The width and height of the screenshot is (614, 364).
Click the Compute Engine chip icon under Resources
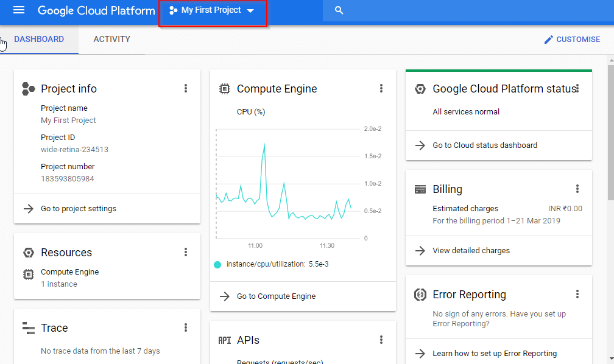[x=28, y=275]
